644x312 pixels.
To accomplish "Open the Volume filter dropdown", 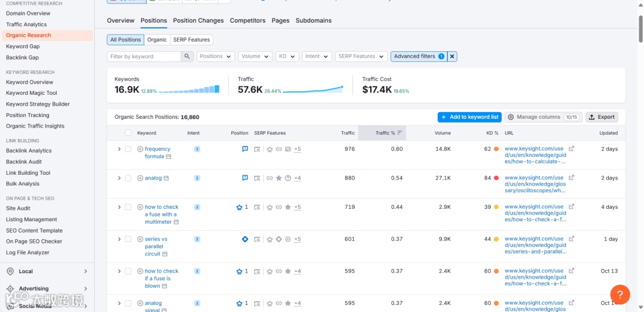I will pos(255,56).
